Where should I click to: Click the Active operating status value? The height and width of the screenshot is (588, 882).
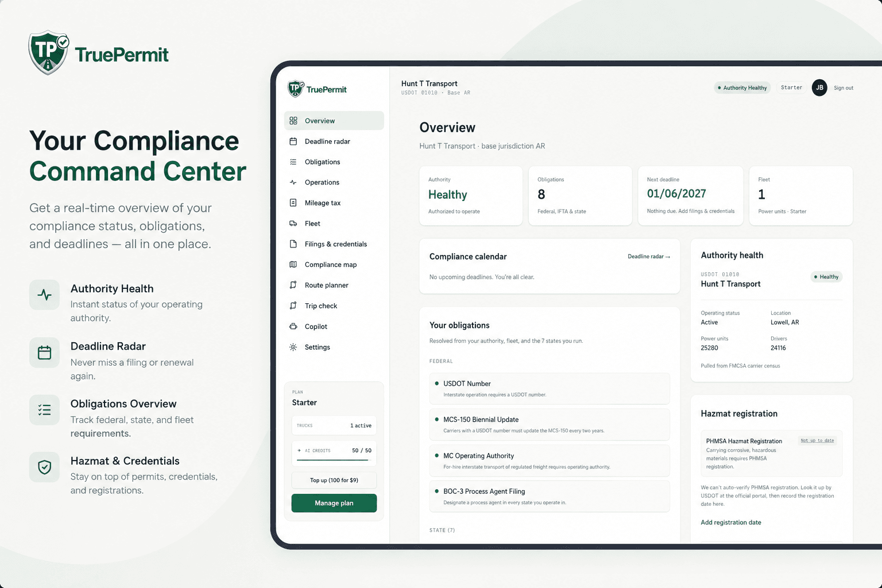tap(709, 322)
